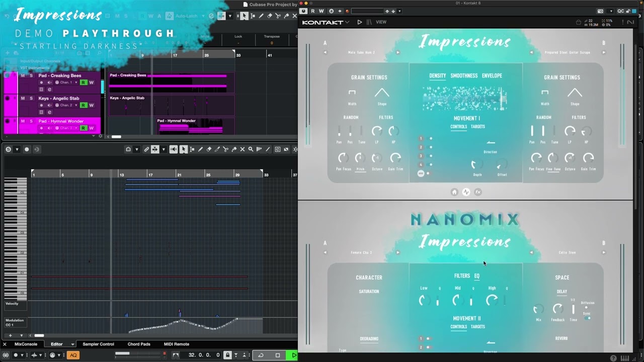Select the DENSITY tab in Impressions
Screen dimensions: 644x362
point(437,76)
